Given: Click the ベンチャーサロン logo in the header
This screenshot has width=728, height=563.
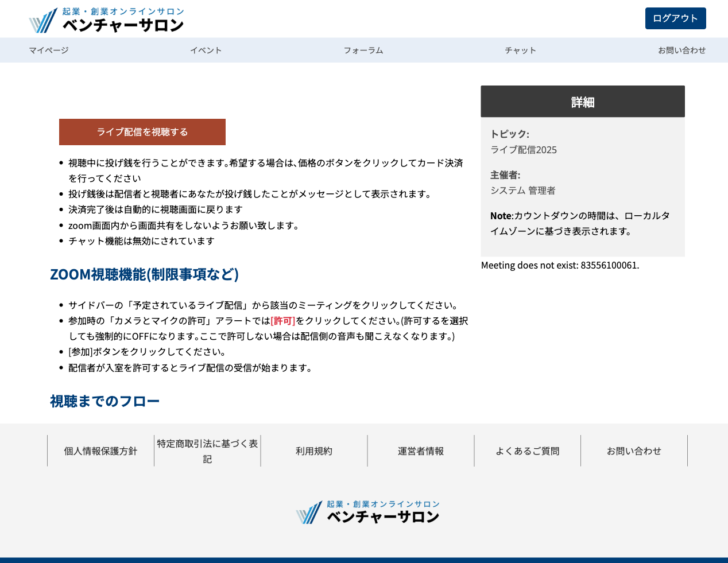Looking at the screenshot, I should click(106, 19).
